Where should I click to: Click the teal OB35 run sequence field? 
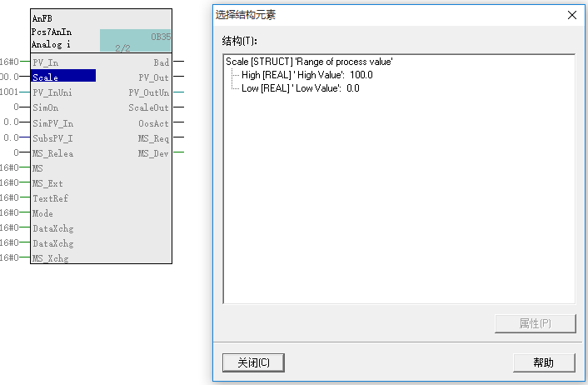coord(136,41)
